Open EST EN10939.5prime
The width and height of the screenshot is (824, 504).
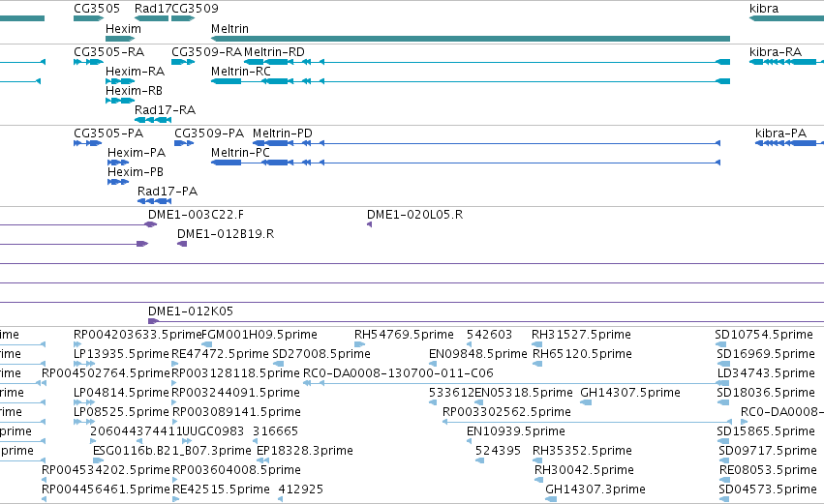(x=516, y=432)
